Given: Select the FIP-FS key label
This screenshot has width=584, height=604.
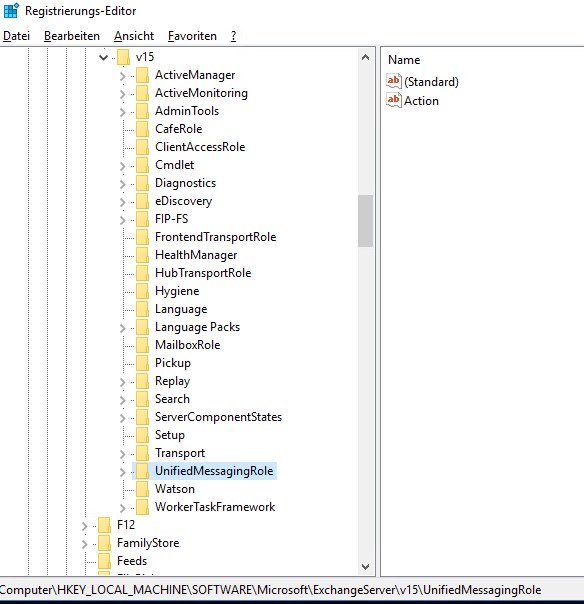Looking at the screenshot, I should [171, 219].
